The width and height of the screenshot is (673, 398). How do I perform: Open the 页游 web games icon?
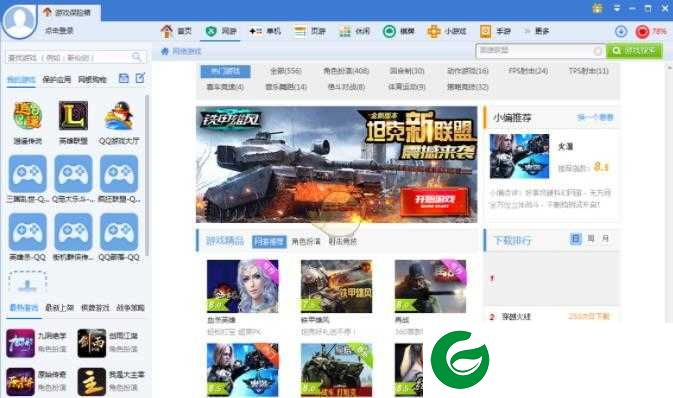pos(300,31)
